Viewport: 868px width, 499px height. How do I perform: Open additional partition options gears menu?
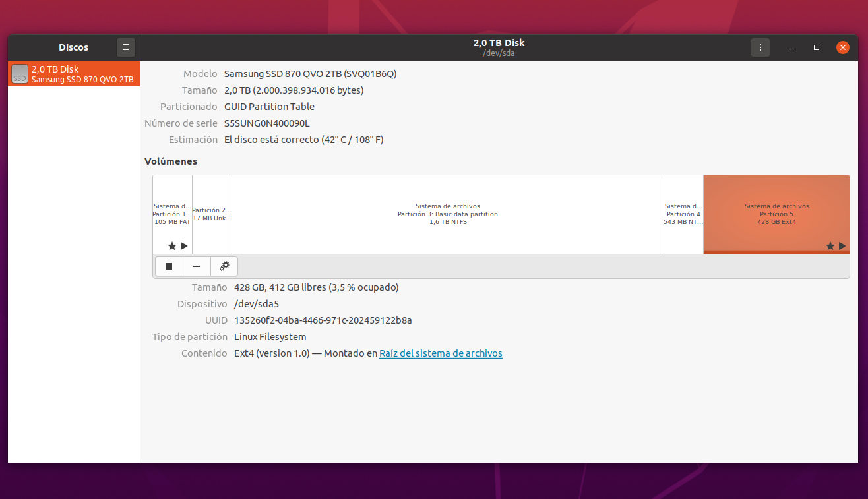pos(224,266)
